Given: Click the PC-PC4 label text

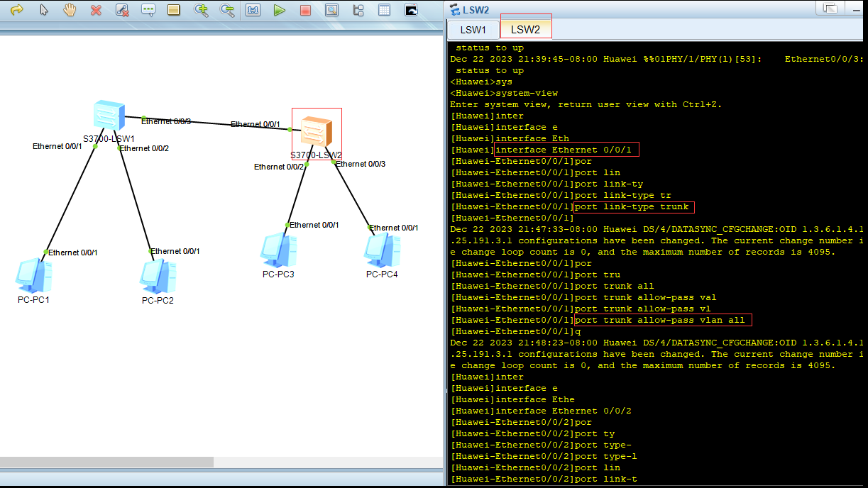Looking at the screenshot, I should pyautogui.click(x=382, y=274).
